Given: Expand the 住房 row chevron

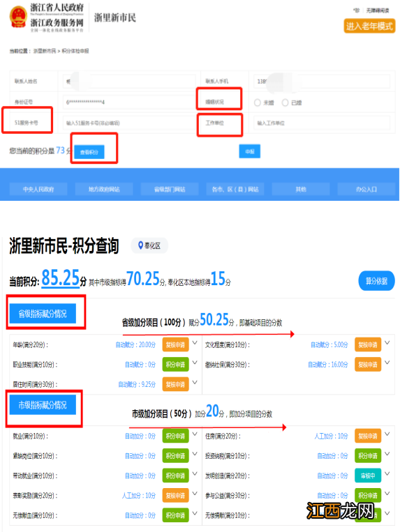Looking at the screenshot, I should pos(387,434).
